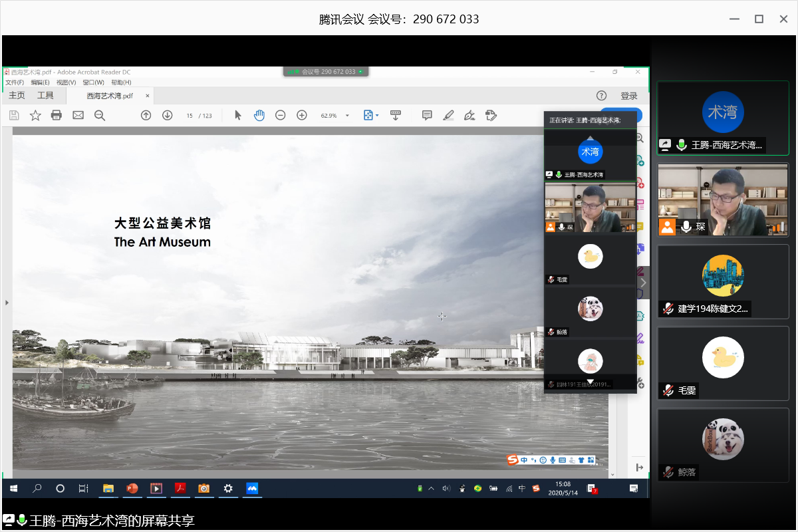798x532 pixels.
Task: Click the star bookmark icon
Action: [x=35, y=115]
